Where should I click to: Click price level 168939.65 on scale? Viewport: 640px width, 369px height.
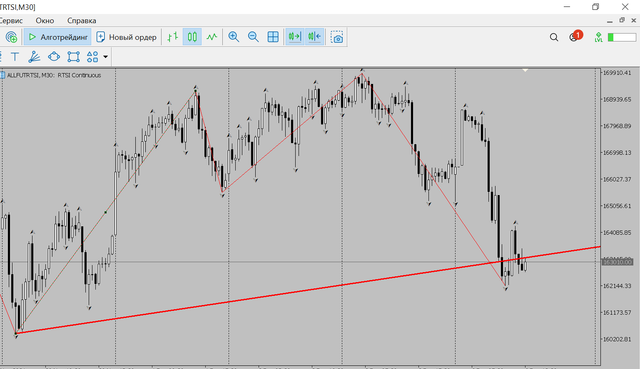[617, 100]
